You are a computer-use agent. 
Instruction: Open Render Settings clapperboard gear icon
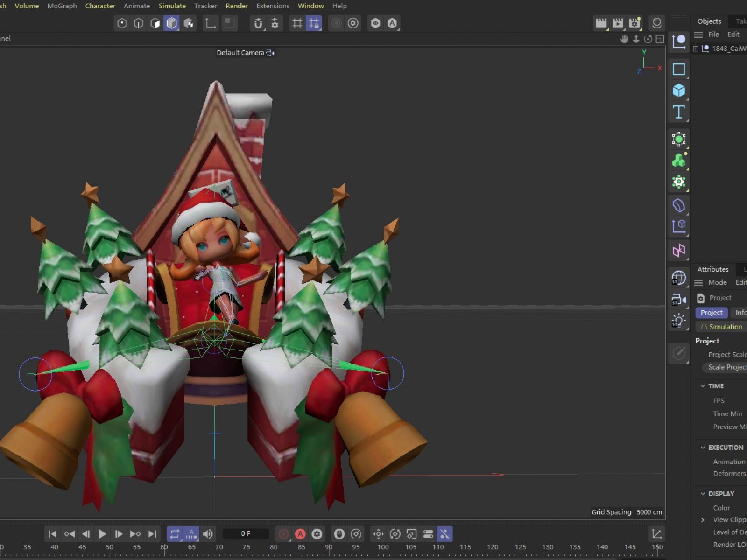click(634, 23)
